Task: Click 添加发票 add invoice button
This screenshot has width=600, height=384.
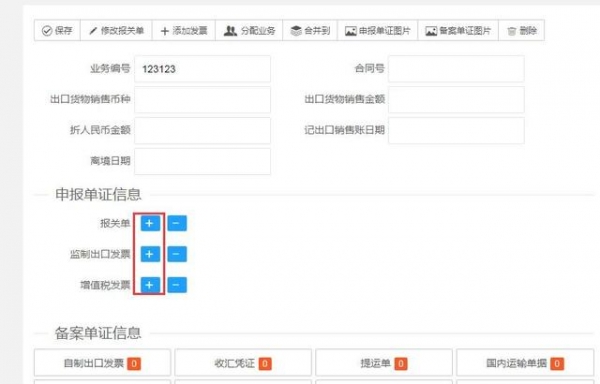Action: click(x=184, y=31)
